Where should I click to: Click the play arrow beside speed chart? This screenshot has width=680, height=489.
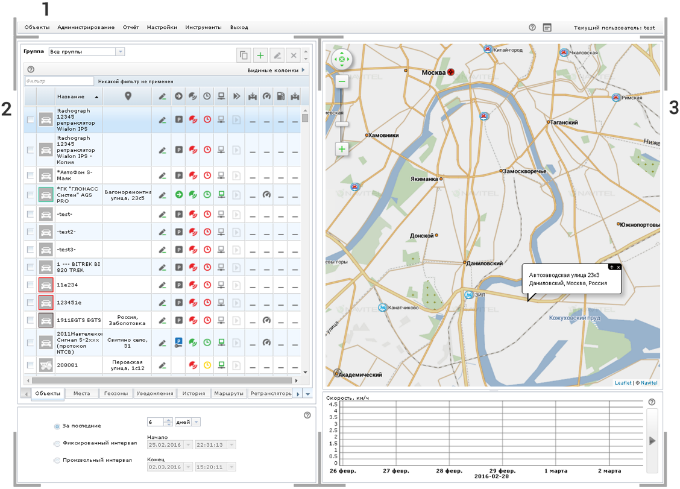[x=652, y=439]
